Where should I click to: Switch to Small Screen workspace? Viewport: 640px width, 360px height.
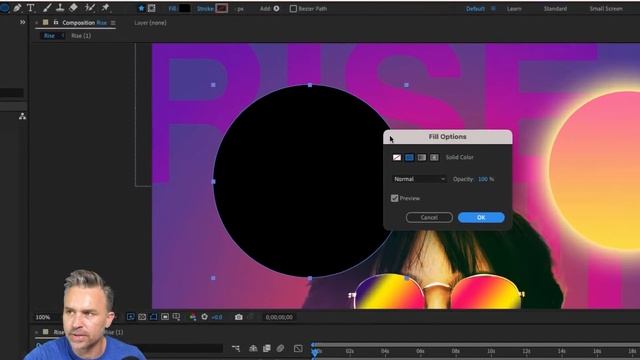tap(606, 9)
